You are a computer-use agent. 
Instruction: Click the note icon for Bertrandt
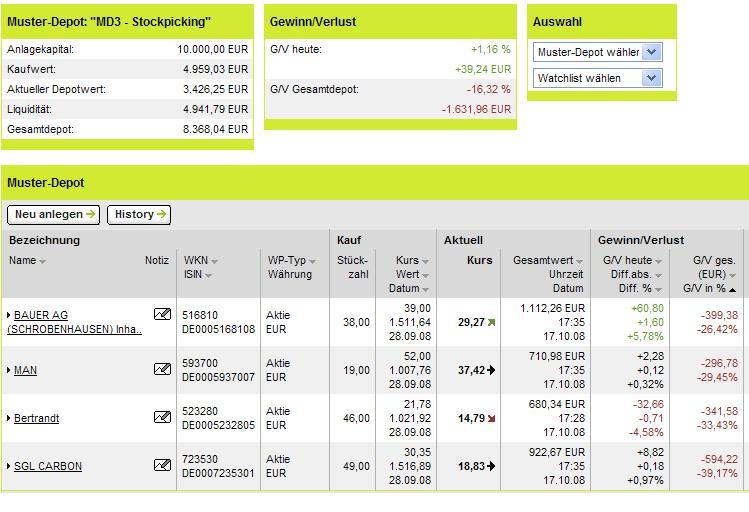point(162,417)
